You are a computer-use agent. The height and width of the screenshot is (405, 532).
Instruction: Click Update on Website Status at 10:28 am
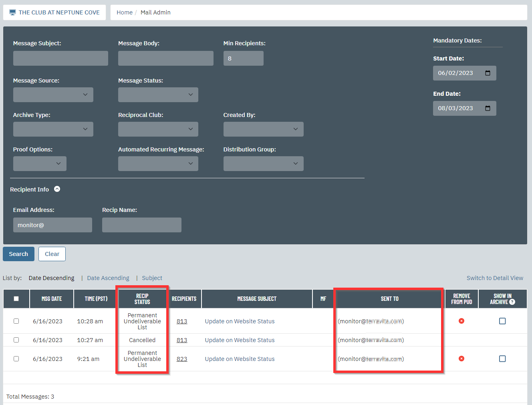pyautogui.click(x=240, y=321)
